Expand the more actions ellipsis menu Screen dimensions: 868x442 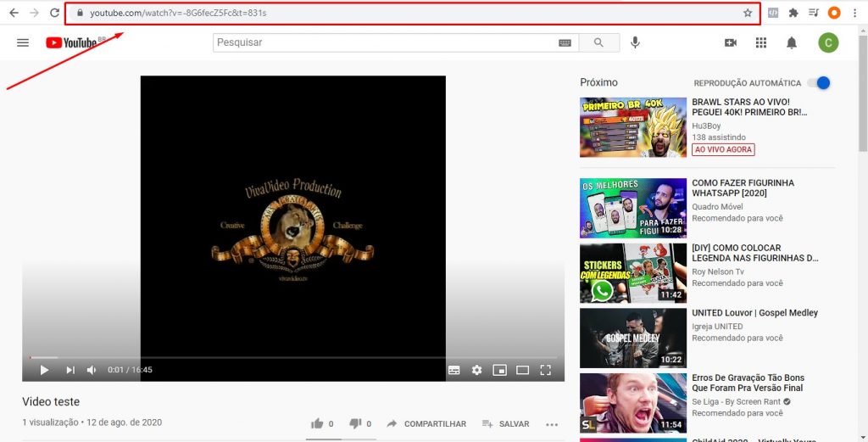553,424
